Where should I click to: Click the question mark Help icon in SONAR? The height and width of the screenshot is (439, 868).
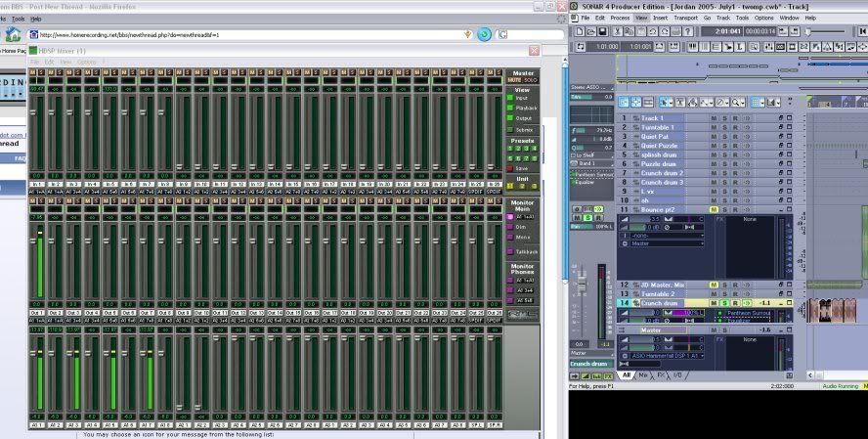click(x=688, y=32)
